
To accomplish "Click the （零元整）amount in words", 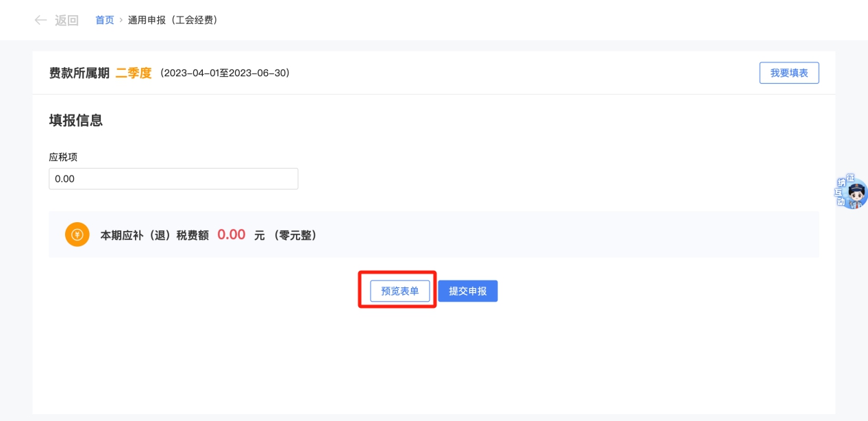I will (x=294, y=235).
